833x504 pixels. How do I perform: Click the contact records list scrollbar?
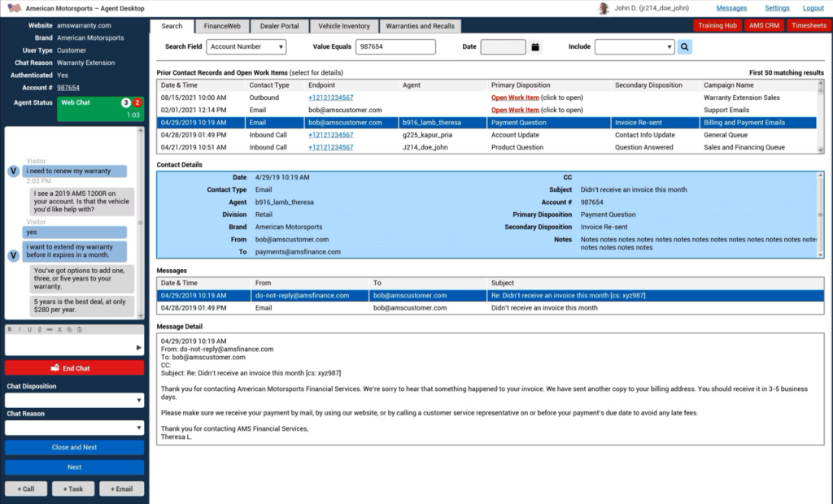[x=820, y=117]
